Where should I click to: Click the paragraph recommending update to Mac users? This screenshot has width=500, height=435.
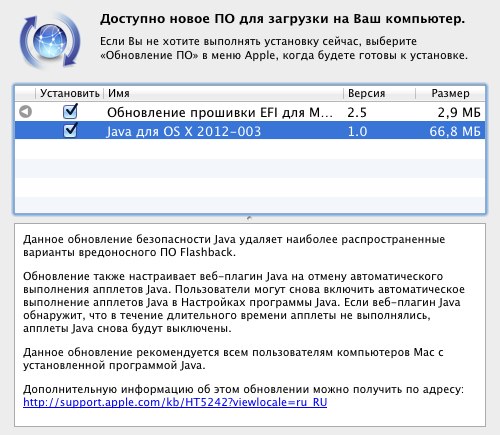(x=233, y=359)
